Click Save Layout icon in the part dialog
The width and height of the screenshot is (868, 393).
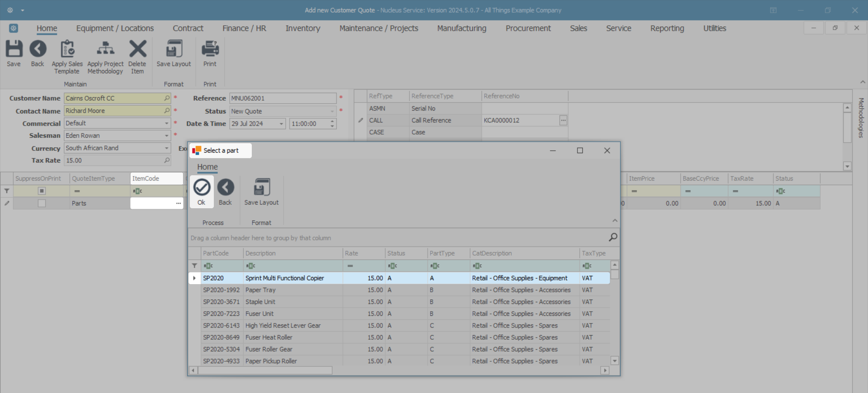tap(261, 187)
